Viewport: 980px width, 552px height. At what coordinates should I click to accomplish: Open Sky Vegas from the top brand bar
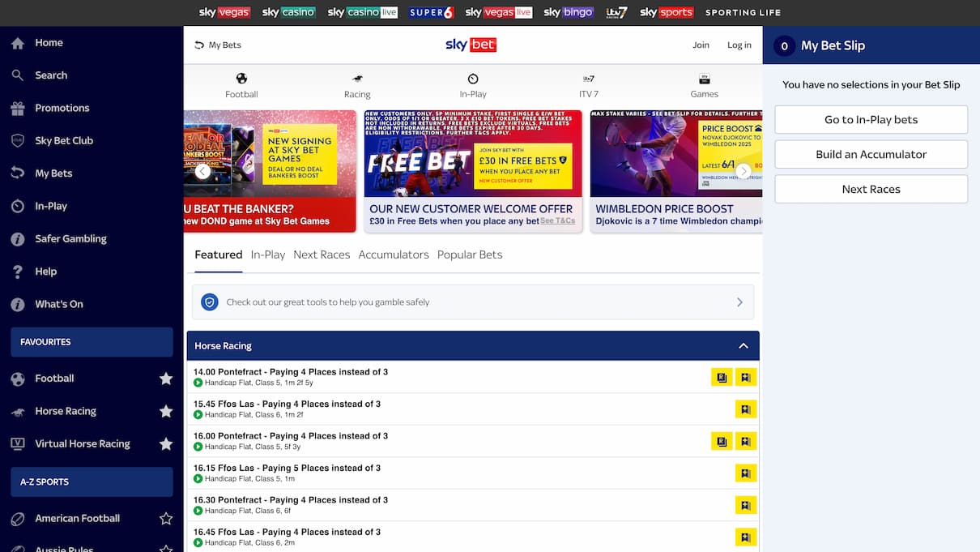(x=224, y=12)
